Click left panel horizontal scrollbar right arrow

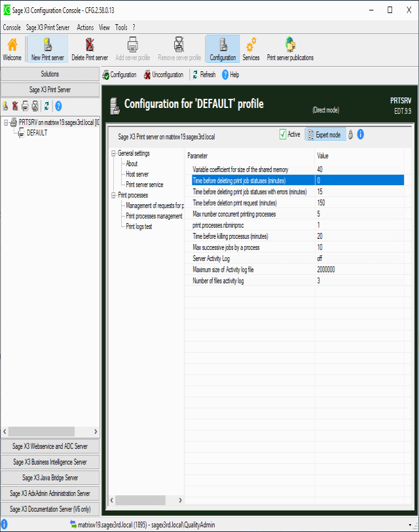[96, 432]
